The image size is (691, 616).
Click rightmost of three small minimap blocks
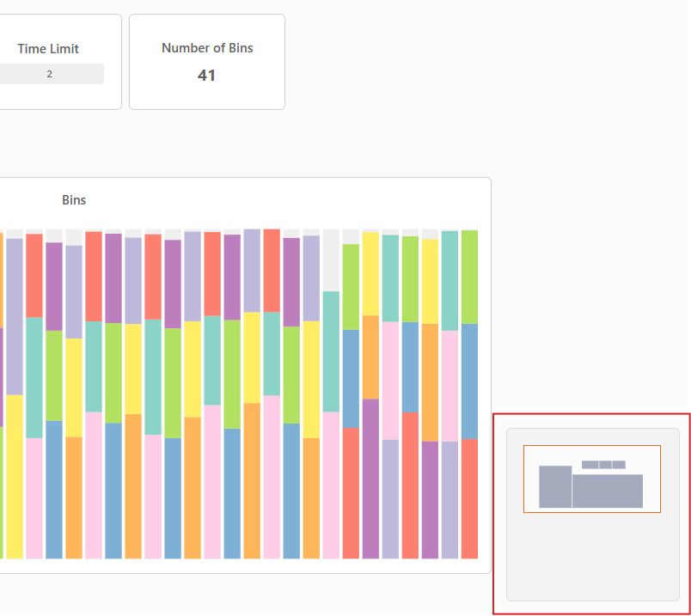click(618, 465)
